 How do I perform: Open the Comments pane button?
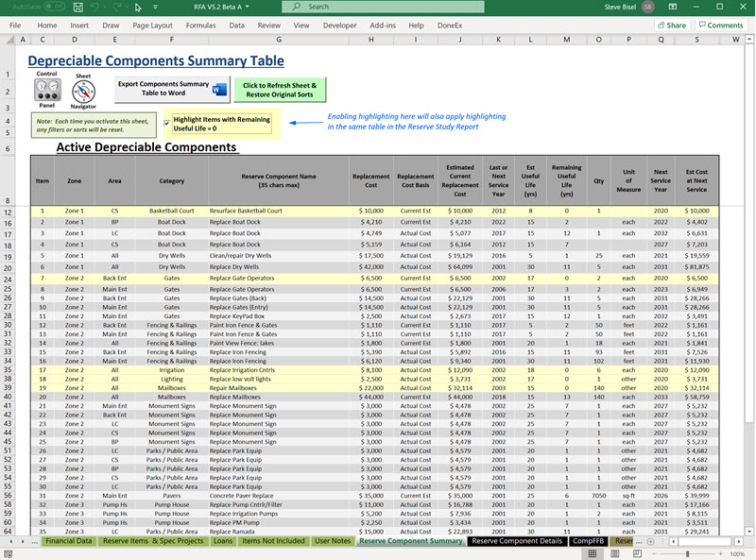720,25
